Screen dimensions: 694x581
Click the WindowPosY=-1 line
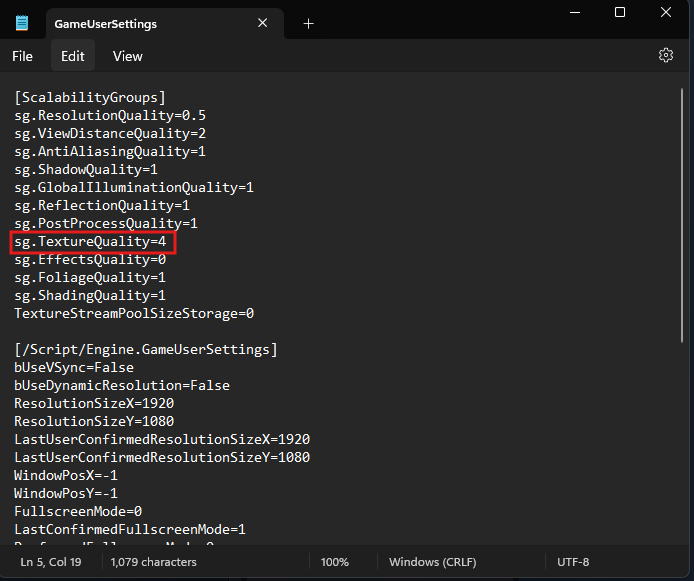tap(66, 493)
